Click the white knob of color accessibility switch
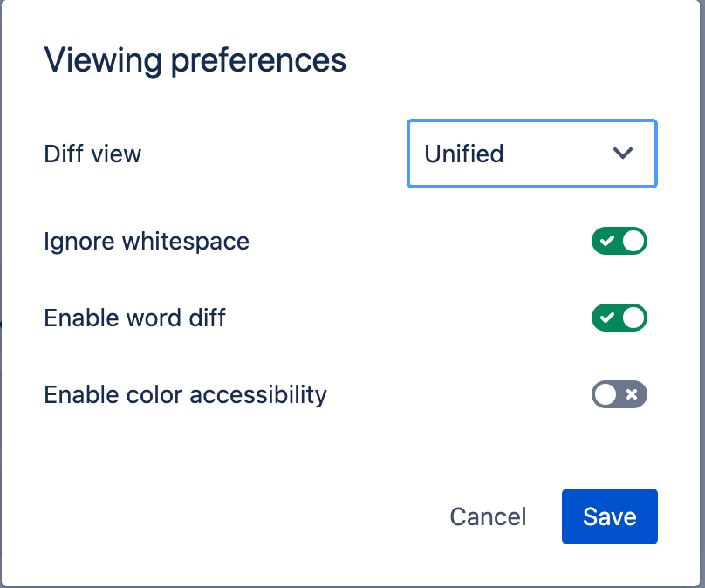Image resolution: width=705 pixels, height=588 pixels. point(606,394)
